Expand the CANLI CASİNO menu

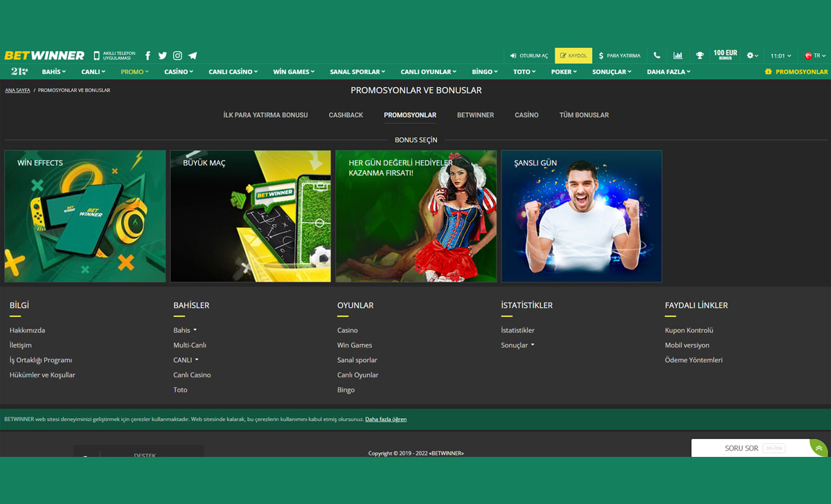pyautogui.click(x=233, y=71)
